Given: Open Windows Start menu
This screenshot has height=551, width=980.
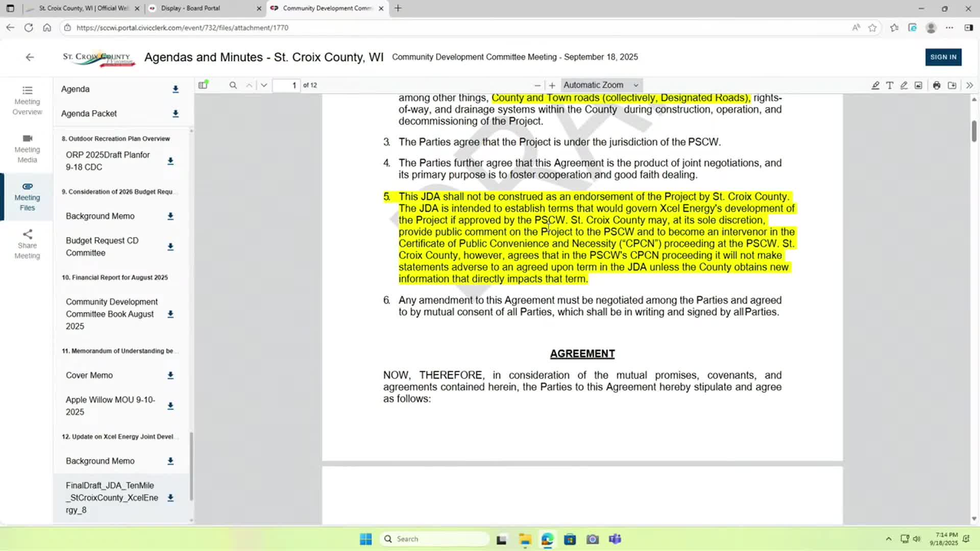Looking at the screenshot, I should [366, 539].
